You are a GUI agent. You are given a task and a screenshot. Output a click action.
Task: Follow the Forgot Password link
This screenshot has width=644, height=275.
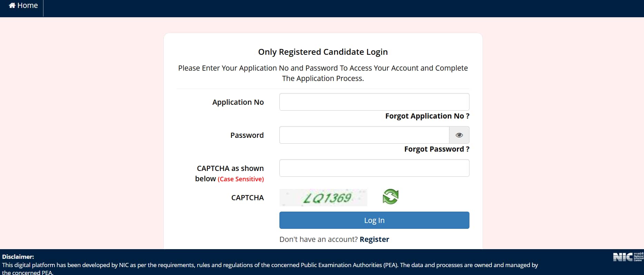(x=436, y=149)
